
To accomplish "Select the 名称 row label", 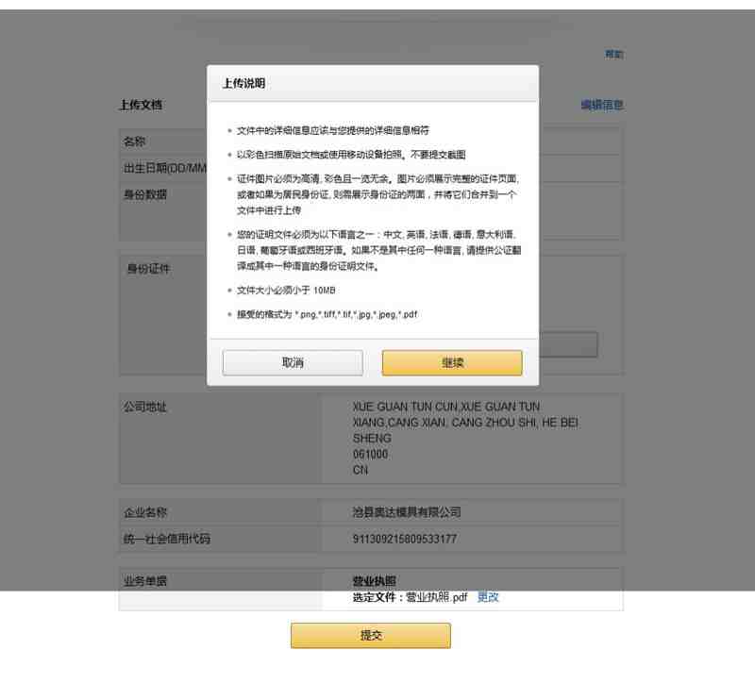I will coord(134,142).
